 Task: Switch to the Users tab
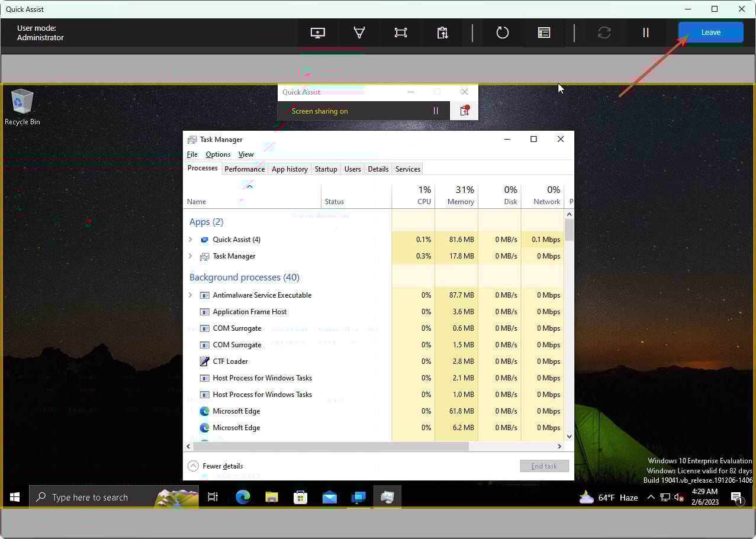(352, 169)
